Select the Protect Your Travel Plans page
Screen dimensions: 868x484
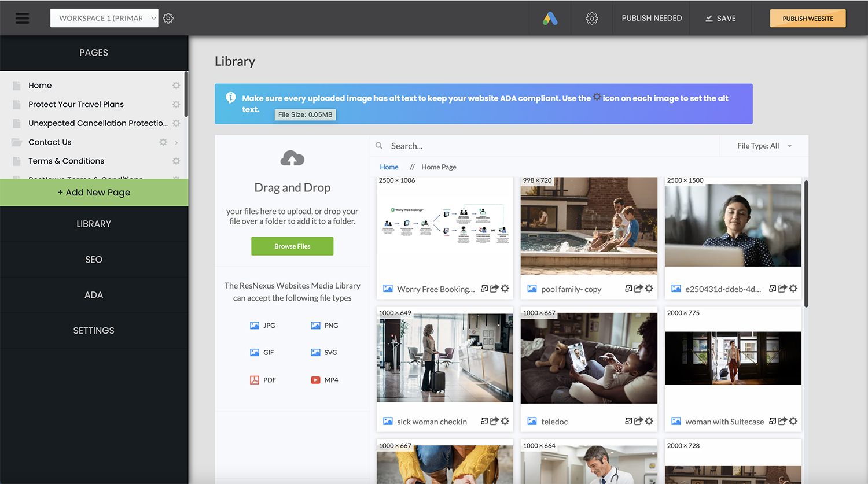(x=76, y=105)
